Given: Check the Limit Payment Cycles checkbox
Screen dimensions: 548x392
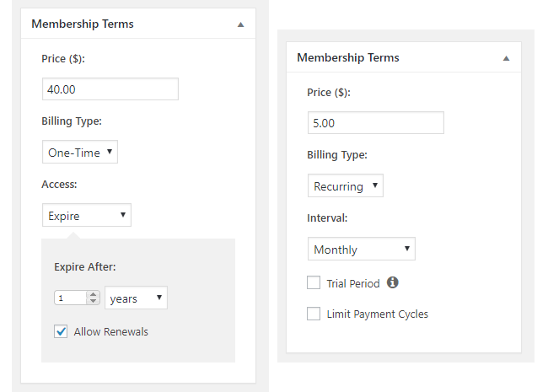Looking at the screenshot, I should coord(314,314).
